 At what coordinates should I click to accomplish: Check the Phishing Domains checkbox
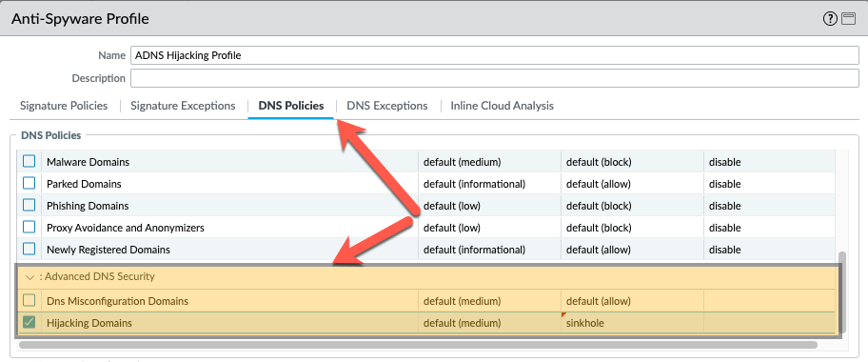(x=29, y=206)
